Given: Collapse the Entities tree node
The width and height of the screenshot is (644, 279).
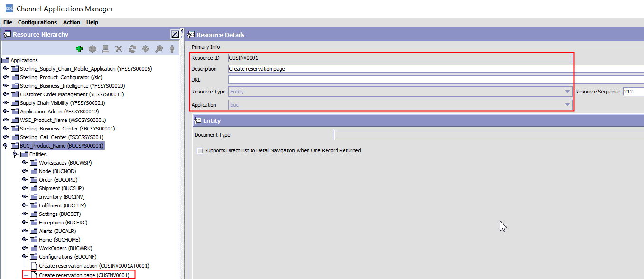Looking at the screenshot, I should tap(15, 155).
